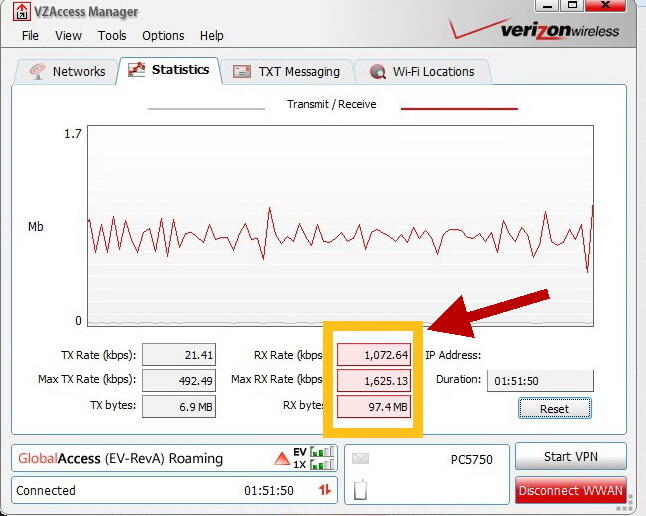This screenshot has width=646, height=516.
Task: Click the red roaming triangle indicator
Action: tap(282, 458)
